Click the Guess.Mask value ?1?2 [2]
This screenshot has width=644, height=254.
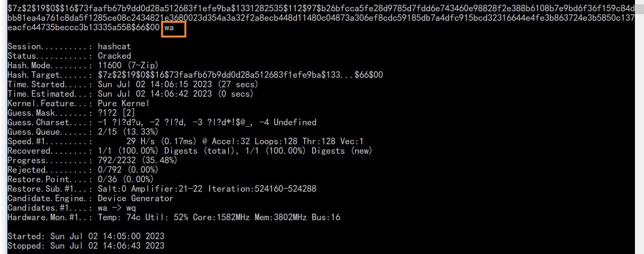point(116,113)
